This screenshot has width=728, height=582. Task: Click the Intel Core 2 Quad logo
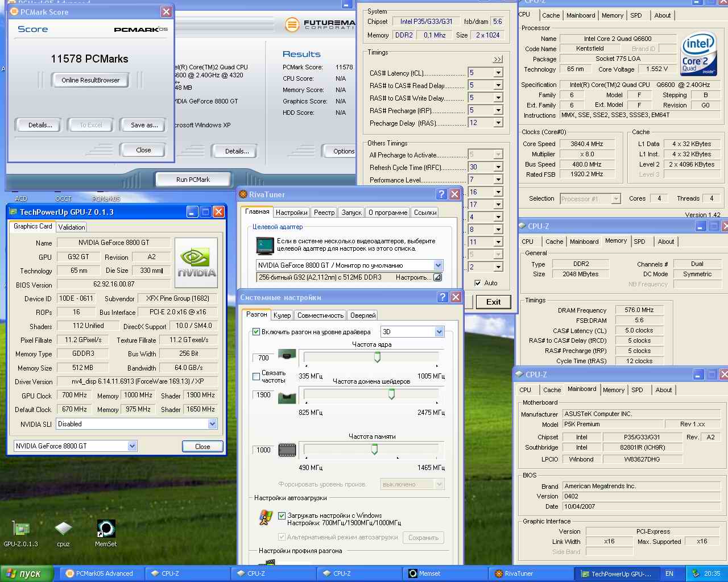[698, 55]
